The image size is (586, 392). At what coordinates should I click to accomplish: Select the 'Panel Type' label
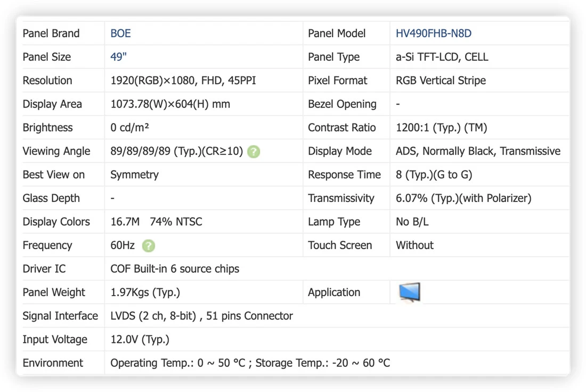click(333, 57)
